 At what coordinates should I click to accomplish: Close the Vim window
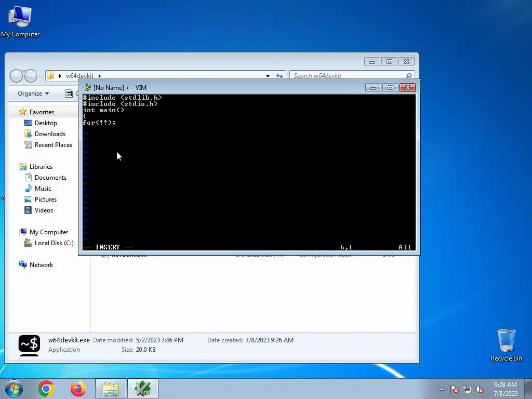click(407, 88)
